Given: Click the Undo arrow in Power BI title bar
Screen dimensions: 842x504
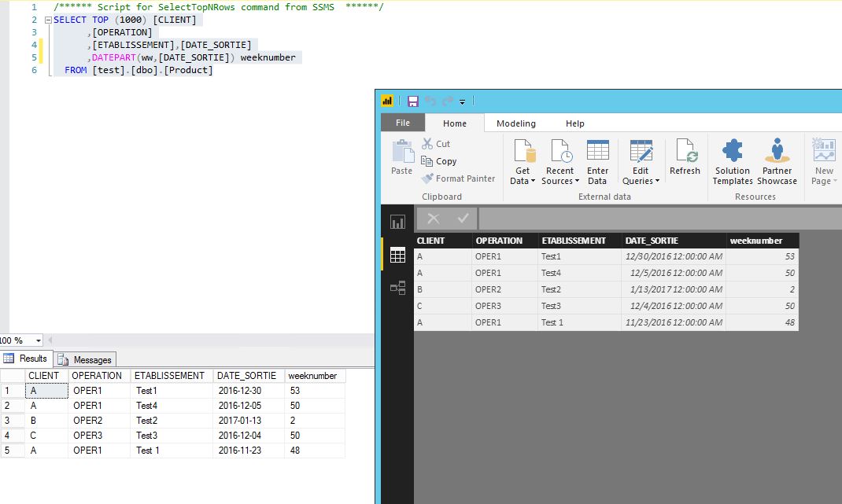Looking at the screenshot, I should click(x=430, y=101).
